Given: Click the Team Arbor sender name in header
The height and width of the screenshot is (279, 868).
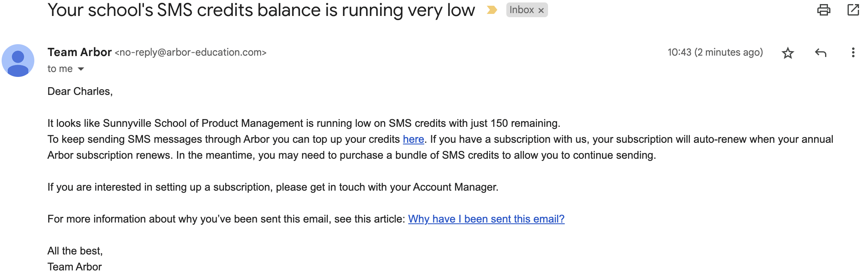Looking at the screenshot, I should 79,52.
